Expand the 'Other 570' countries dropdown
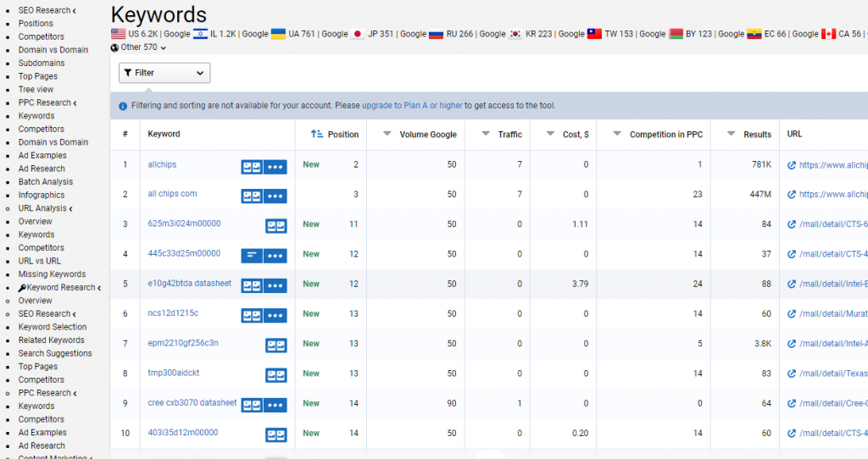 [138, 47]
